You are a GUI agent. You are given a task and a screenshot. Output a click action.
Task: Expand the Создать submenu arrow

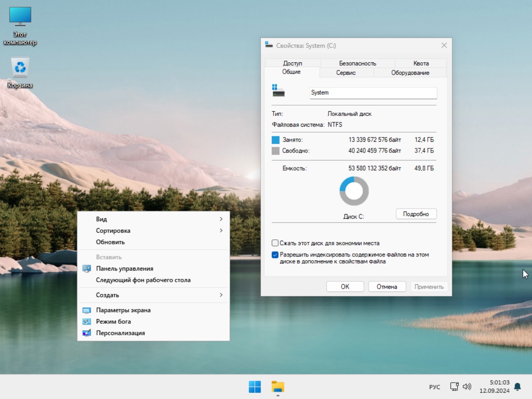[221, 295]
